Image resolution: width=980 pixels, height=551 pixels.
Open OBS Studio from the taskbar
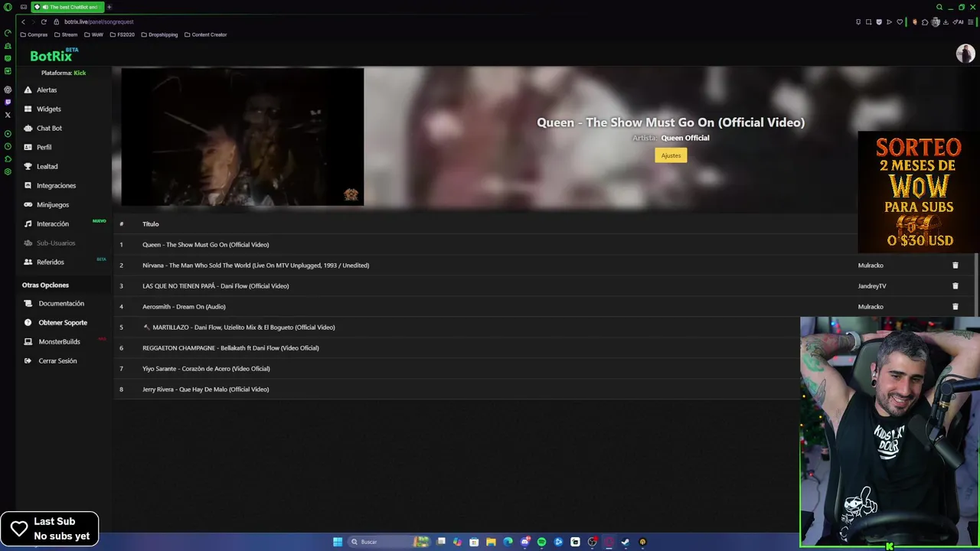pos(592,542)
